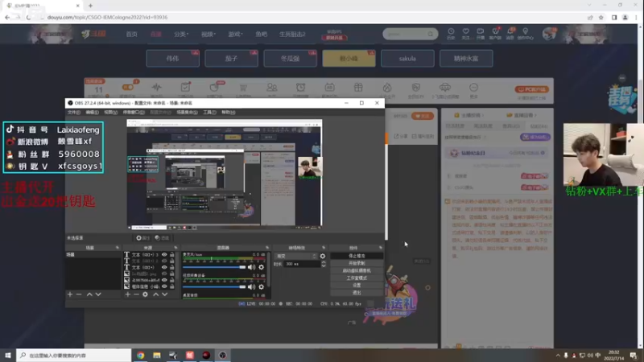The width and height of the screenshot is (644, 362).
Task: Increase transition duration with up arrow
Action: point(324,262)
